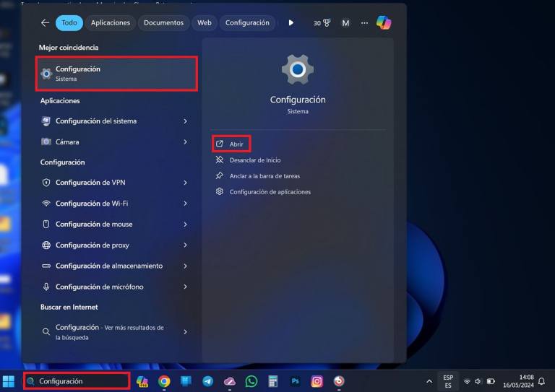Show hidden system tray icons

tap(429, 381)
